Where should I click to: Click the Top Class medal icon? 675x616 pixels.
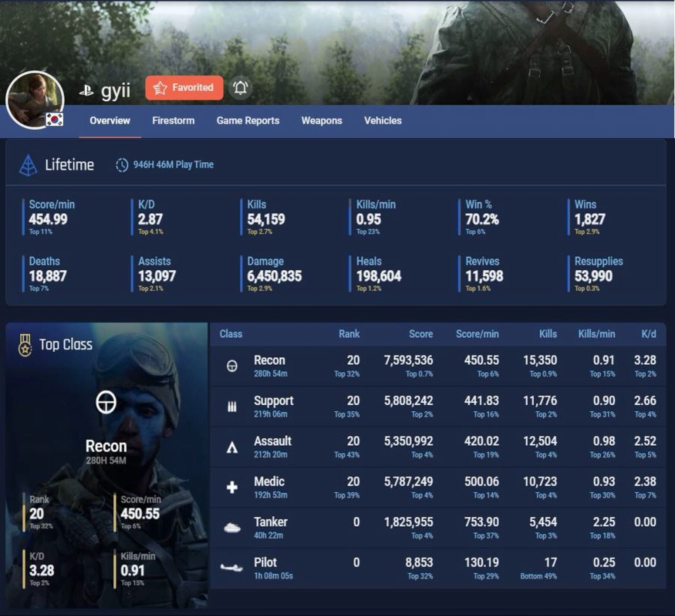tap(25, 345)
